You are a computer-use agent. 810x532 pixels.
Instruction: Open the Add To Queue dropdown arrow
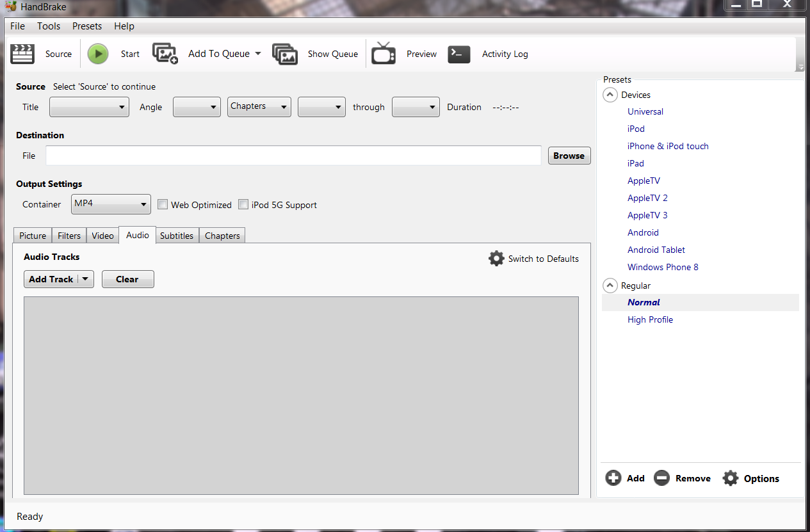(x=258, y=54)
